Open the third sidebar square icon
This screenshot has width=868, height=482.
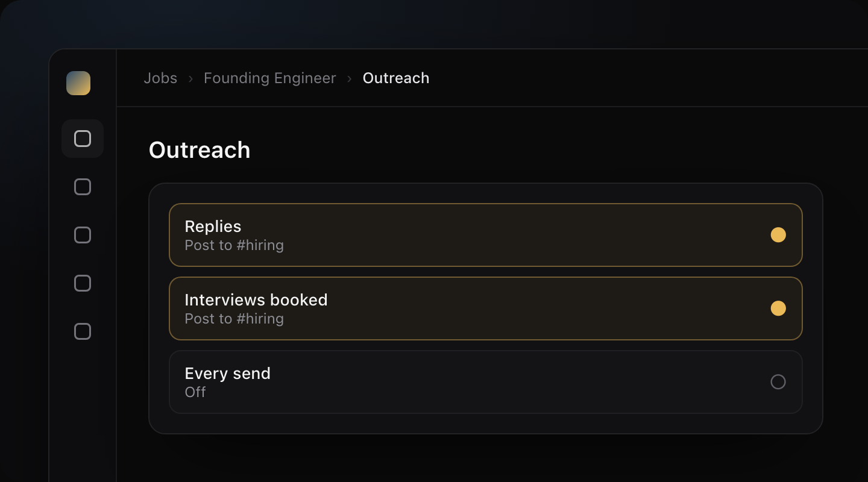[83, 235]
